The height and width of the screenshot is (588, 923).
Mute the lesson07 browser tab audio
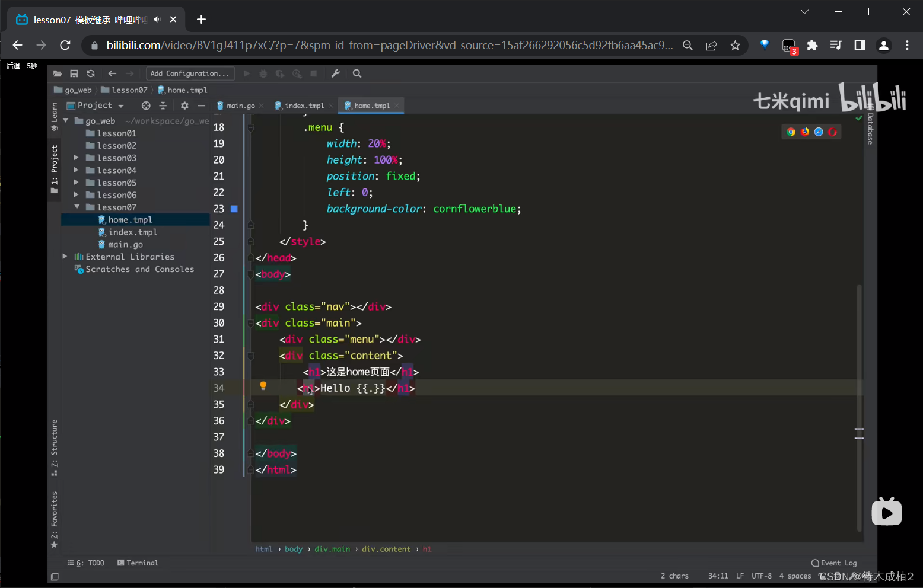coord(157,20)
